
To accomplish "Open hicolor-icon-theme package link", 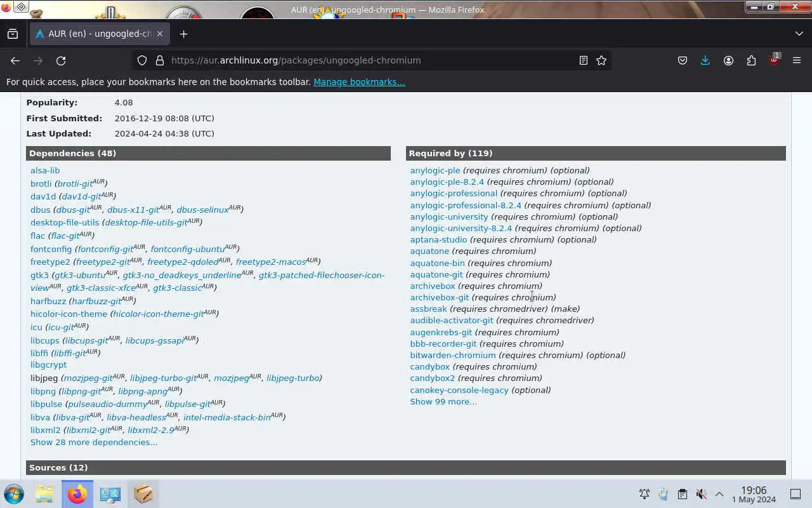I will [69, 314].
